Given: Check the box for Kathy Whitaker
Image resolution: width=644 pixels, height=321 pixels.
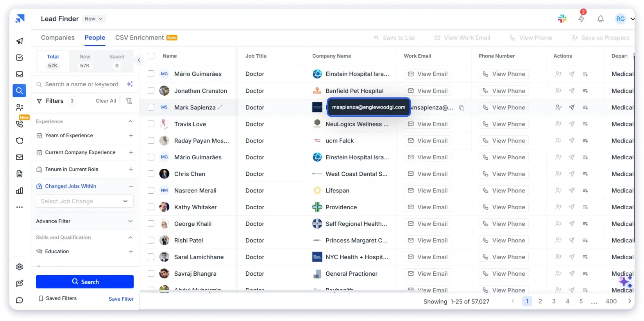Looking at the screenshot, I should 151,207.
